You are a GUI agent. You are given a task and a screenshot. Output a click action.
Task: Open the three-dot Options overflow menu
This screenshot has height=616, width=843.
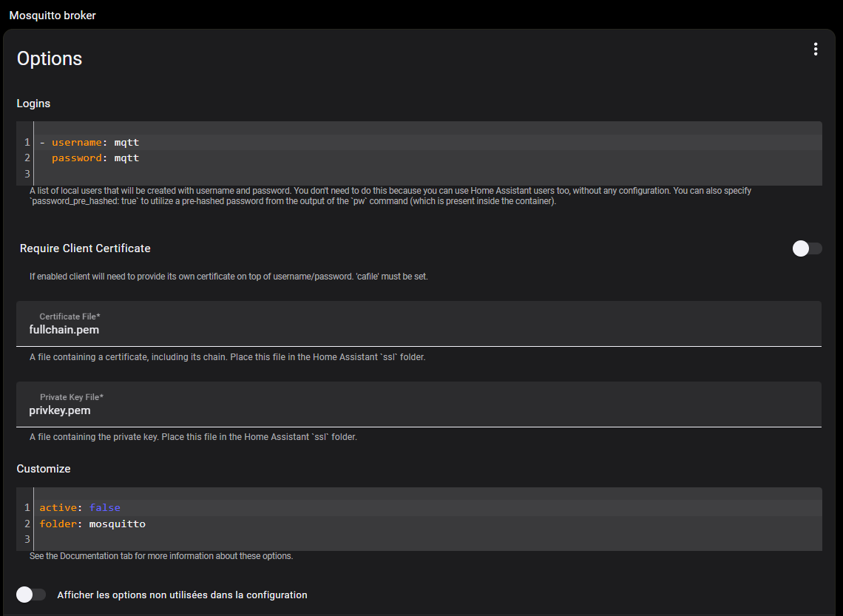(816, 50)
